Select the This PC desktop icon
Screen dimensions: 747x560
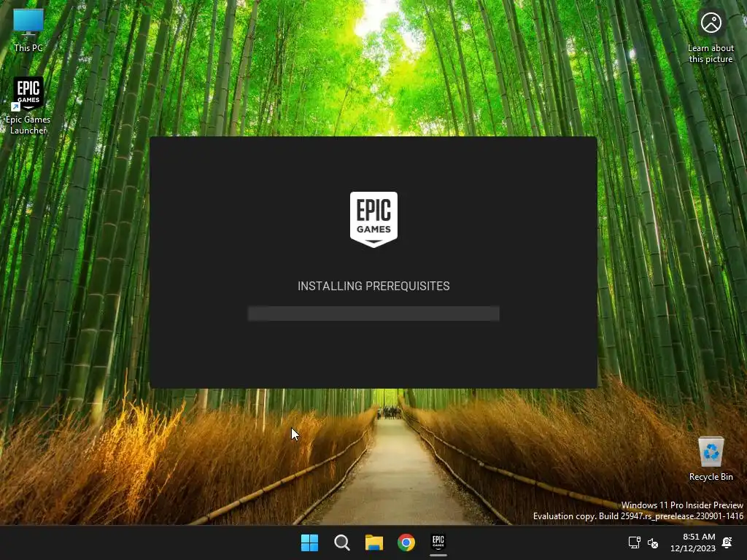coord(28,30)
